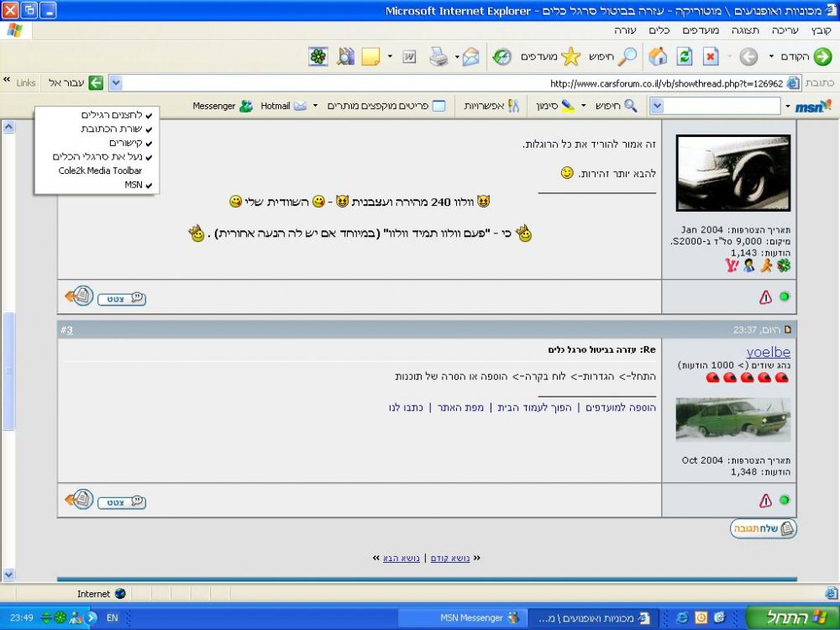This screenshot has width=840, height=630.
Task: Toggle popup blocker 'פריטים מוקפצים מותרים'
Action: [386, 106]
